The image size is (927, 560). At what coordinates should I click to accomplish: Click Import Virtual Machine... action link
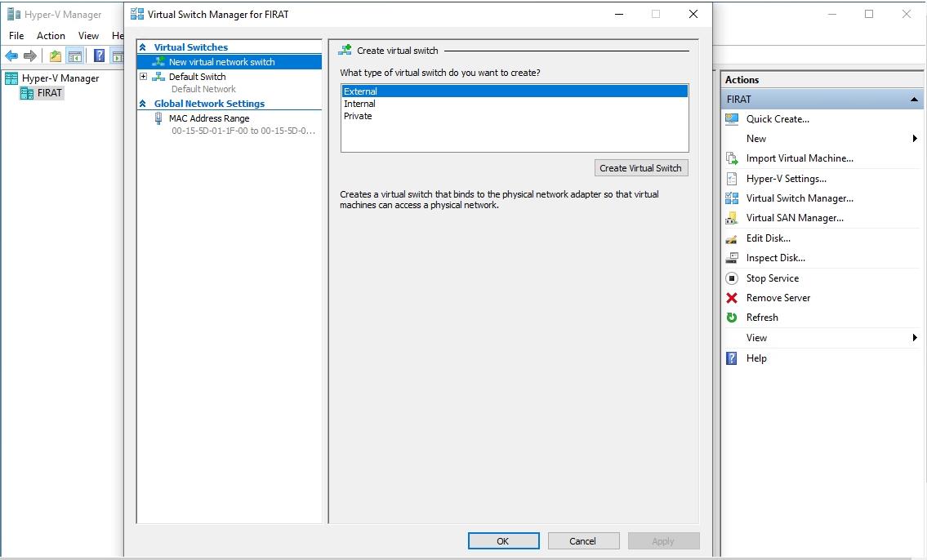coord(800,158)
